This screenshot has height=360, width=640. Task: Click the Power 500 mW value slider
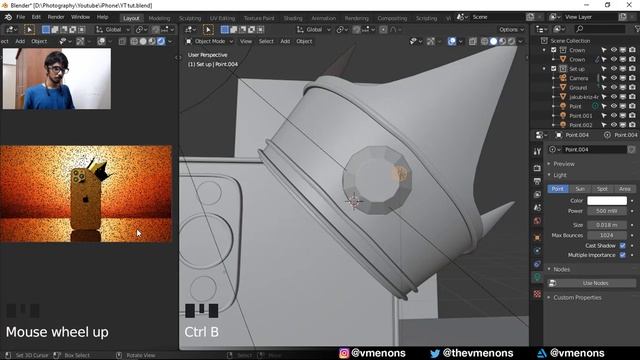coord(607,211)
